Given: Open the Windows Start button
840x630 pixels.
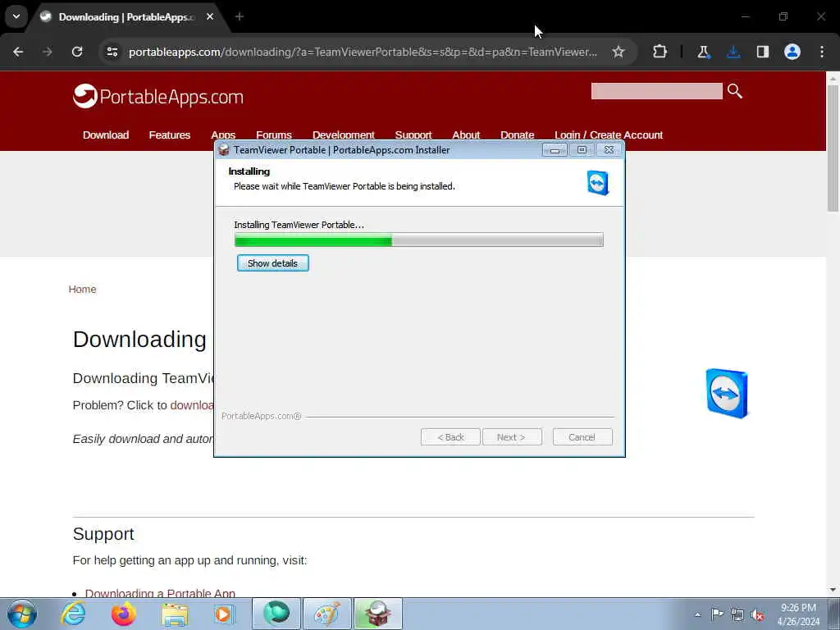Looking at the screenshot, I should pos(21,614).
